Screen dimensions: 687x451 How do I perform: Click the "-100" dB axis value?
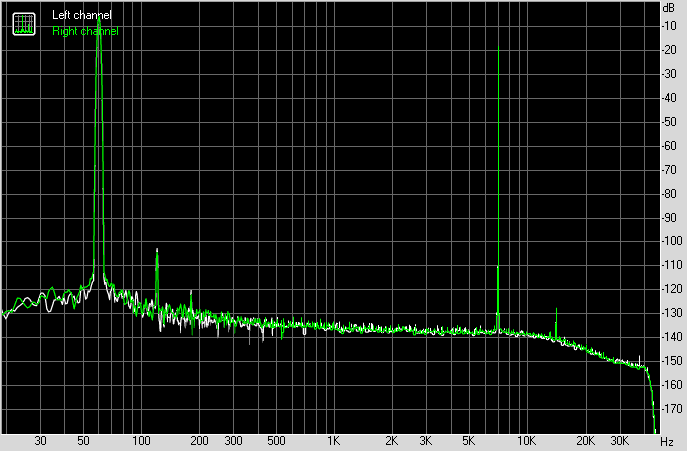672,241
